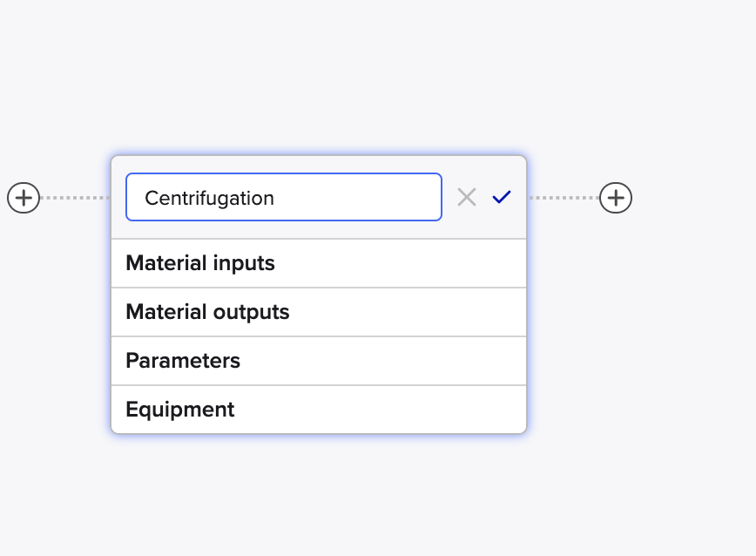The width and height of the screenshot is (756, 556).
Task: Discard the name edit via X icon
Action: [467, 197]
